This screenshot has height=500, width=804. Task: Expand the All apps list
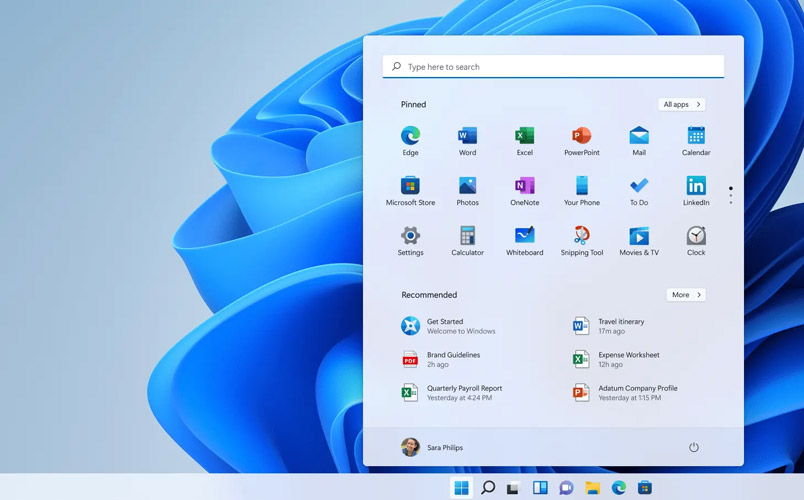682,104
